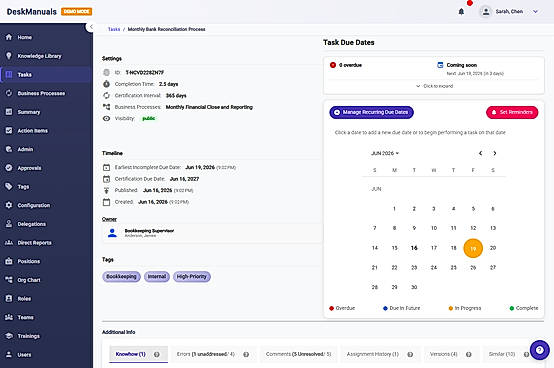Click Manage Recurring Due Dates button
Screen dimensions: 554x368
pos(371,112)
